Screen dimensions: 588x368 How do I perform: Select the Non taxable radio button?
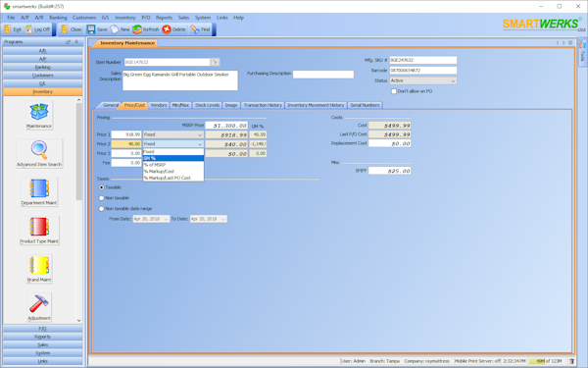(x=101, y=198)
